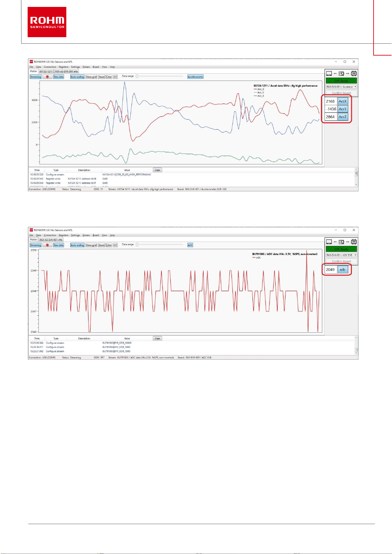Toggle the AccZ channel button
The width and height of the screenshot is (392, 554).
click(x=343, y=117)
